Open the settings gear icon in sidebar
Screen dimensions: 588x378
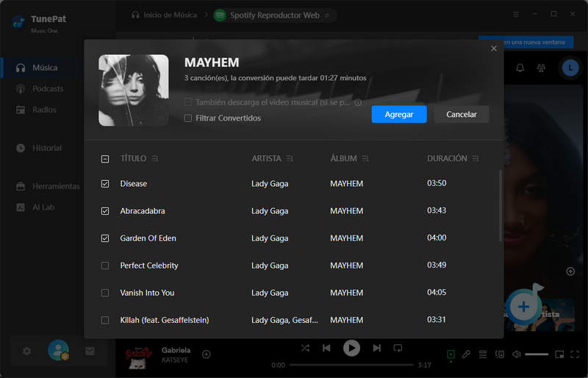pos(26,352)
